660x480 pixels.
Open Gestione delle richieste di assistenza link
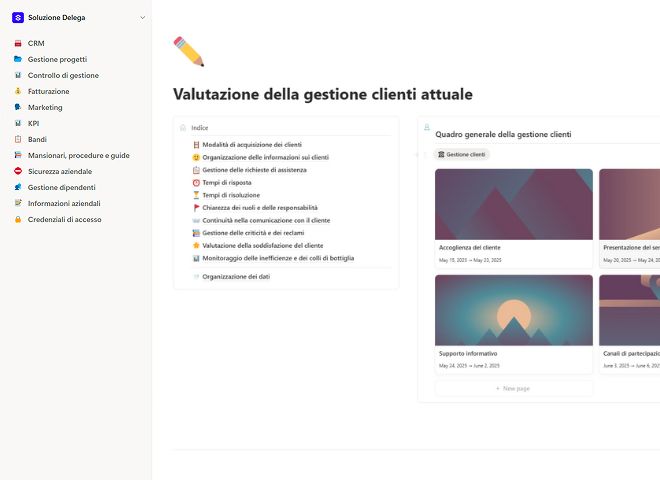(254, 170)
